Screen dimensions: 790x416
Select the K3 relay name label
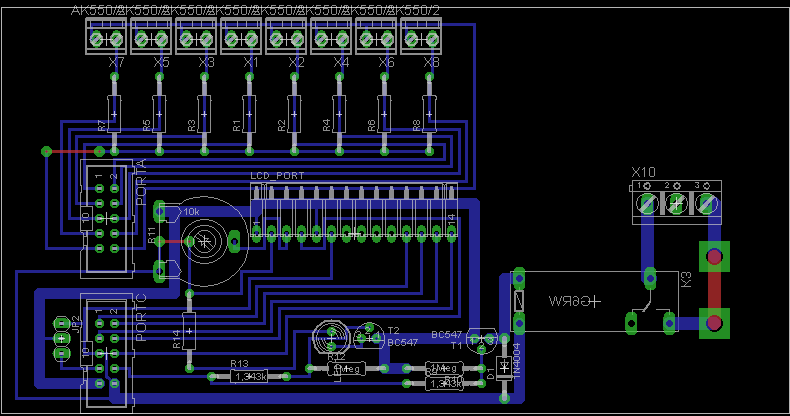click(686, 280)
